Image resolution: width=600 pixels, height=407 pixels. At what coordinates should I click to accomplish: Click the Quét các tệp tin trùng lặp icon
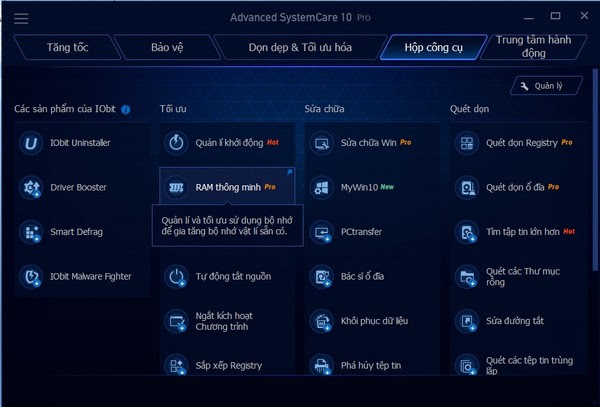click(x=467, y=365)
